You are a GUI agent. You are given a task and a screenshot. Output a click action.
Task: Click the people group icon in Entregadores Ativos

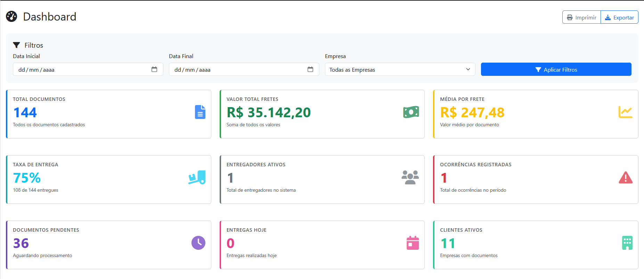pos(410,177)
